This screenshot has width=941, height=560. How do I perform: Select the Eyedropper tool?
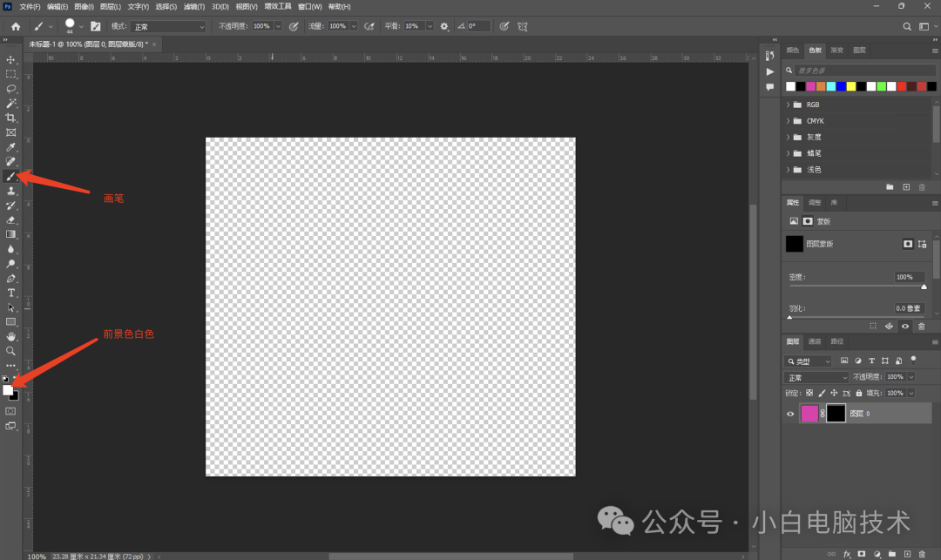pos(10,147)
